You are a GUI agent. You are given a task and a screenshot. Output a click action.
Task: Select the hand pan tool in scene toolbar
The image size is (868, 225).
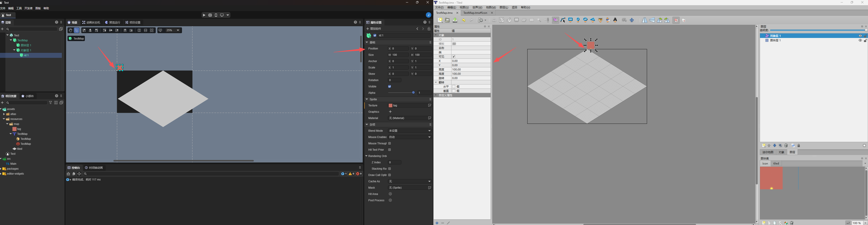(70, 30)
